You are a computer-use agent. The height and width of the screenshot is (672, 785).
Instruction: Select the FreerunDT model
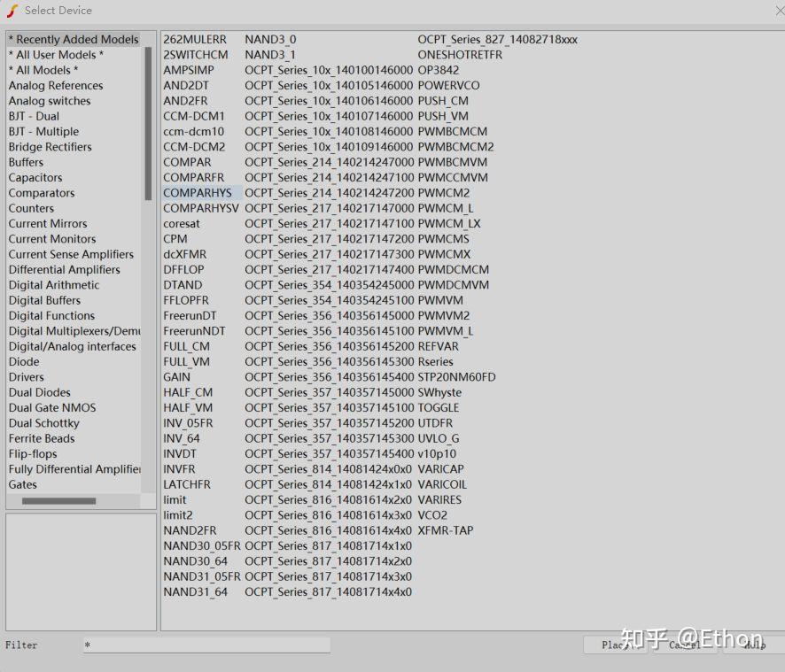(190, 316)
